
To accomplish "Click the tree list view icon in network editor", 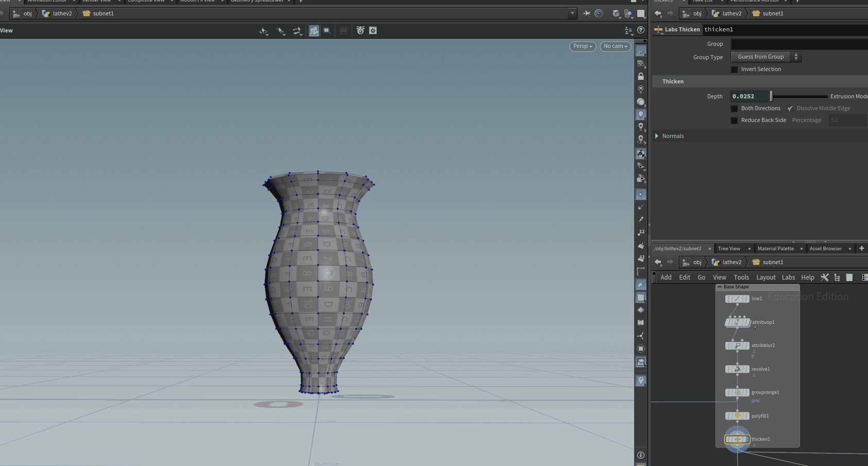I will pos(837,277).
